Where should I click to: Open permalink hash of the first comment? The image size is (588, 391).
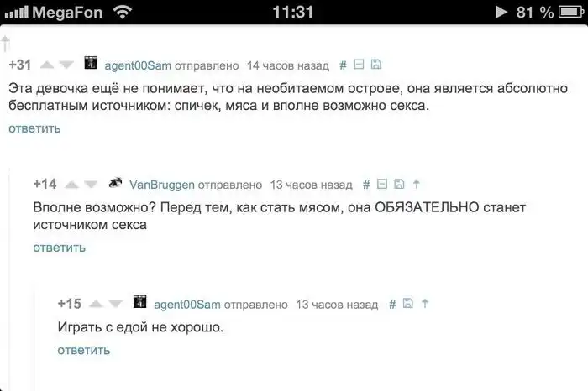[x=343, y=65]
